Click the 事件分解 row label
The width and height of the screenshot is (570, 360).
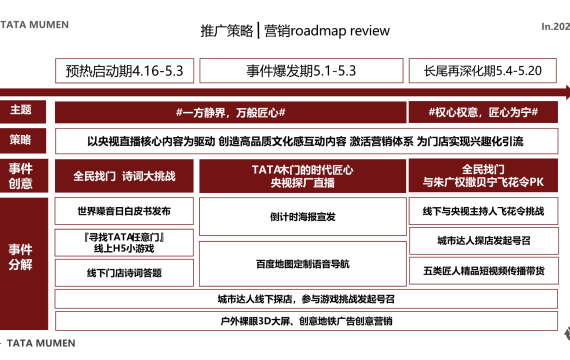(24, 264)
